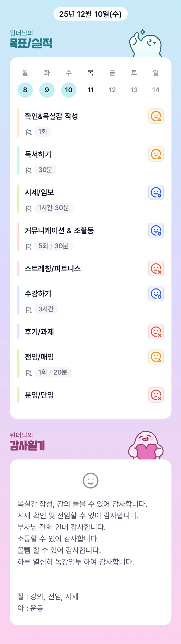Click the red face icon for 분임/단임
Image resolution: width=181 pixels, height=644 pixels.
156,395
